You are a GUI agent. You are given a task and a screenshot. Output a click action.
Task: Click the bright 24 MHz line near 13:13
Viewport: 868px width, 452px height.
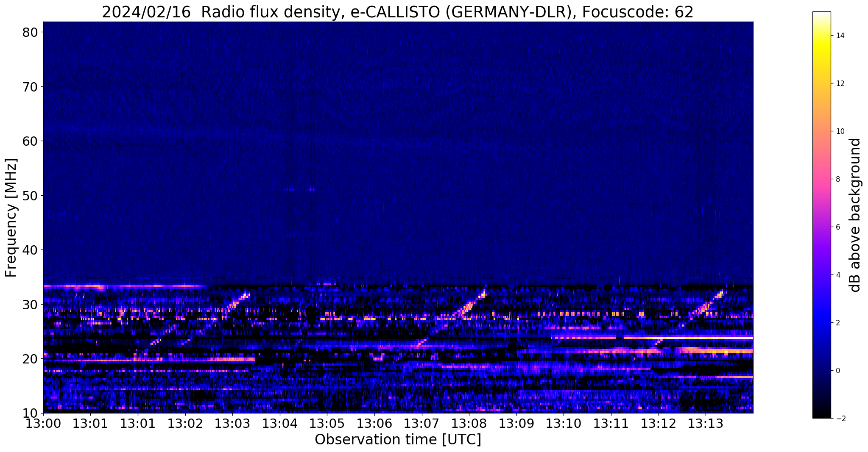(x=688, y=338)
